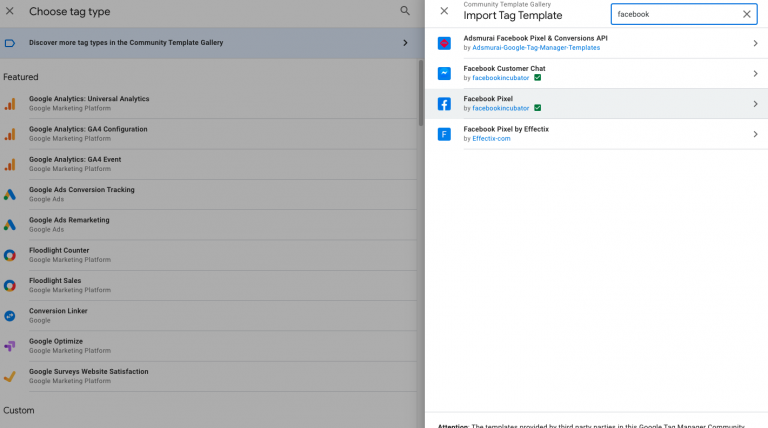Viewport: 768px width, 428px height.
Task: Expand the Adsmurai template row chevron
Action: [755, 43]
